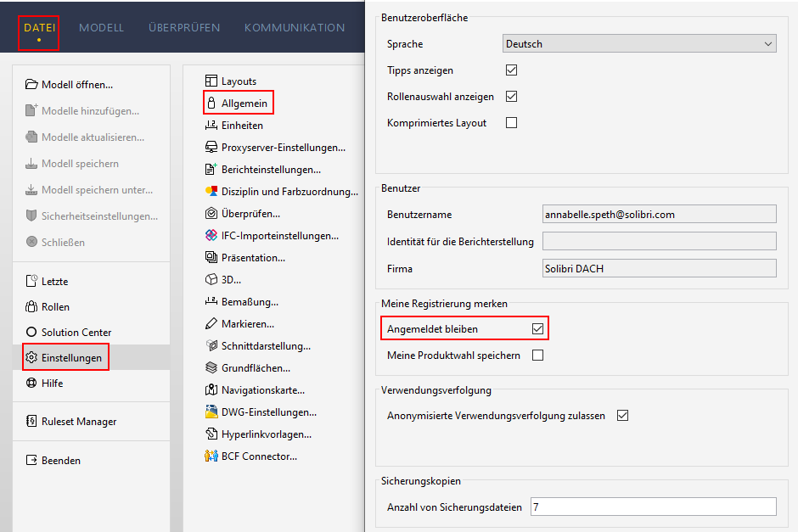Viewport: 798px width, 532px height.
Task: Open the Sprache dropdown arrow
Action: [768, 44]
